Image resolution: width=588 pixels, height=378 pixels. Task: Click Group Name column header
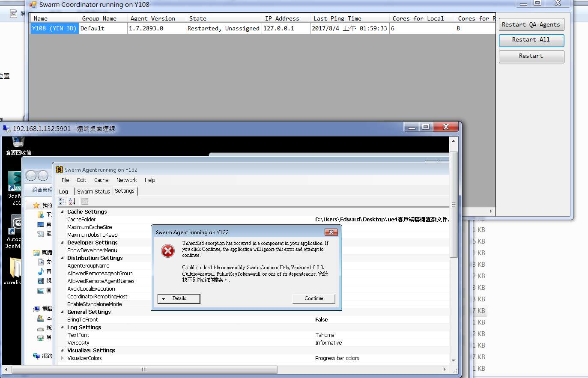point(103,18)
